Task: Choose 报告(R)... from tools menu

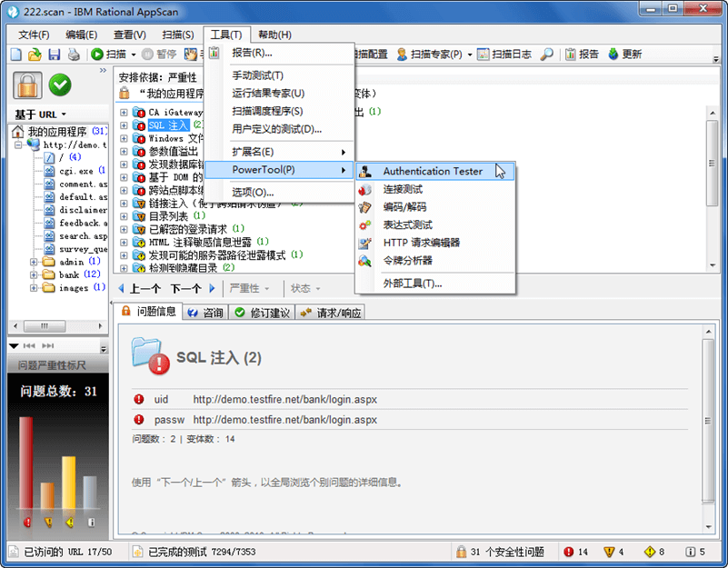Action: point(279,53)
